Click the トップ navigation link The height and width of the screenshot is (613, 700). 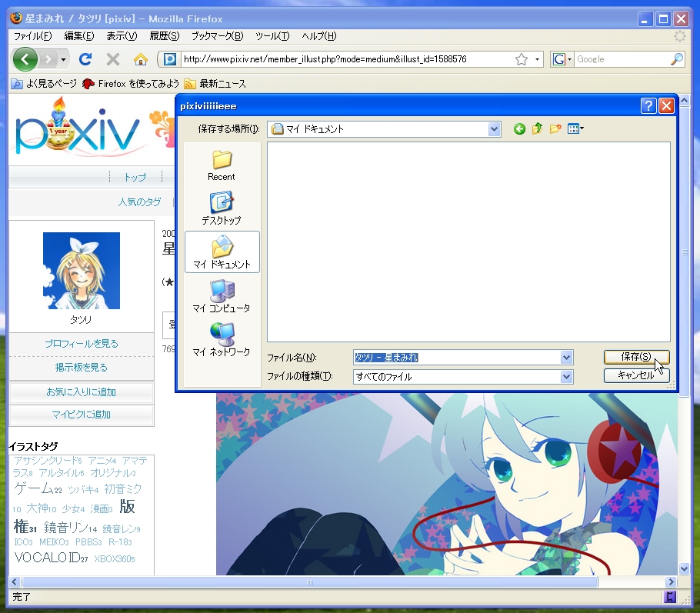pos(135,177)
